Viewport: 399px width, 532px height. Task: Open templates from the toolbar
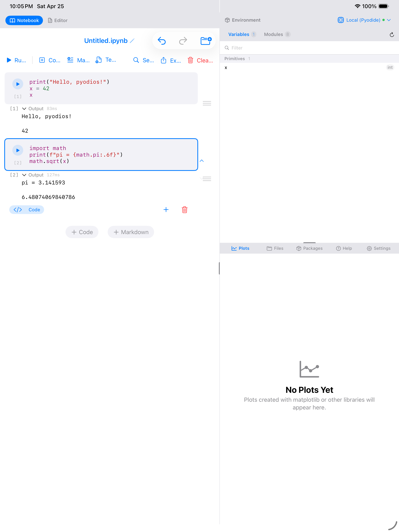(106, 60)
